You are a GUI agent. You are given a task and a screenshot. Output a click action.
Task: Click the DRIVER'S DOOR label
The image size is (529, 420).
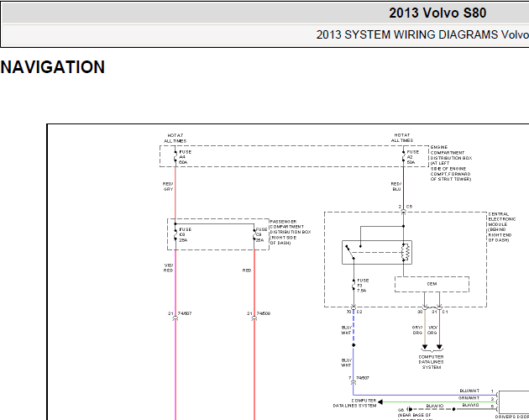tap(512, 417)
